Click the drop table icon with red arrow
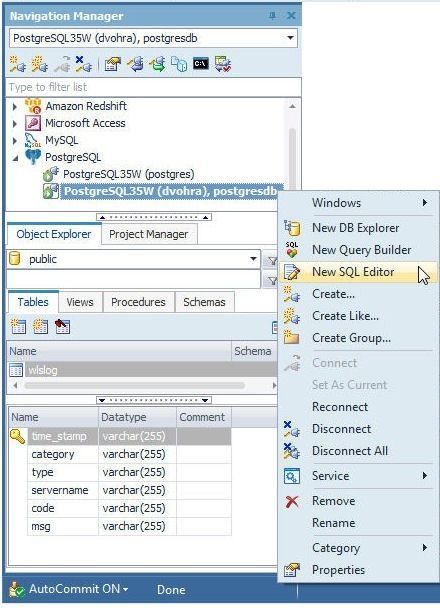 pyautogui.click(x=62, y=326)
